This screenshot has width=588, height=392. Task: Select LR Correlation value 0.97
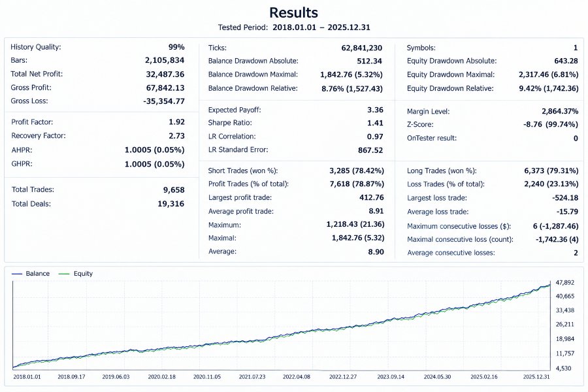[x=376, y=137]
